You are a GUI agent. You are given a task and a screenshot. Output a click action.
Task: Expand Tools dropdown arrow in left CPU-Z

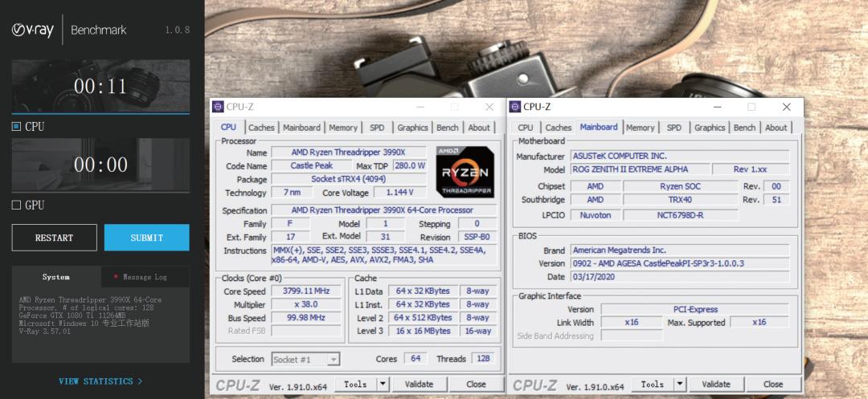[x=383, y=385]
